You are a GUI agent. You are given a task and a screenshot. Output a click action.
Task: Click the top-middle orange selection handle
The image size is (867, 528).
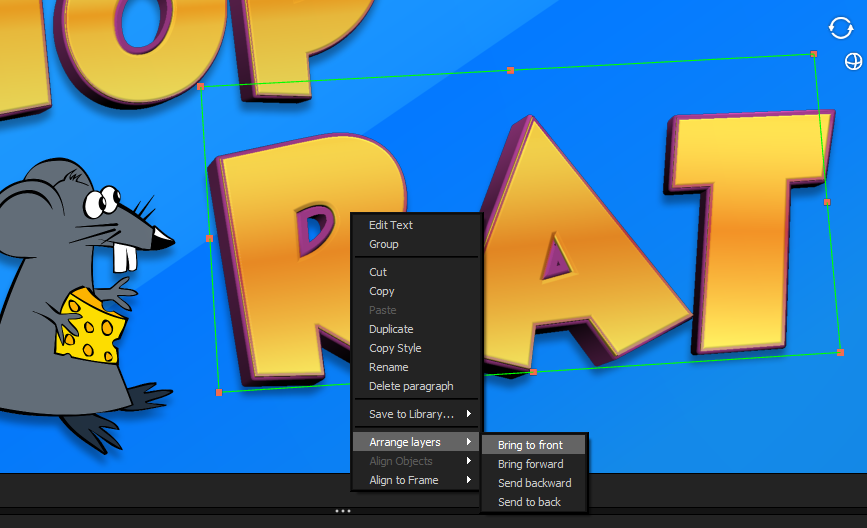[511, 70]
